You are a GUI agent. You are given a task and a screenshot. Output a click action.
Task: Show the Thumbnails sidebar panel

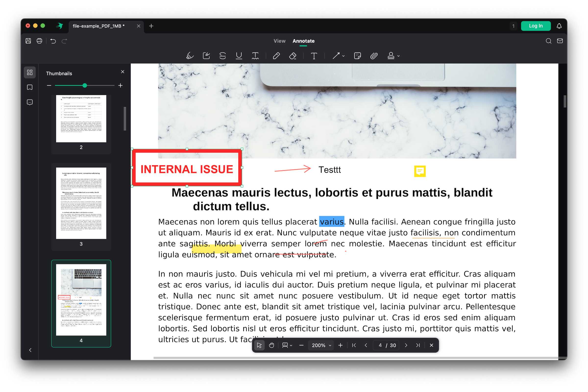point(30,73)
